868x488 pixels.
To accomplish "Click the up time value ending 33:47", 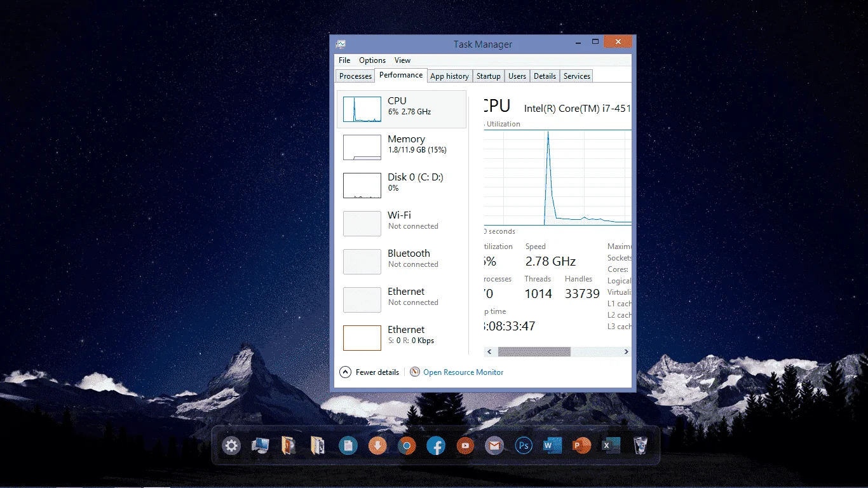I will [510, 326].
